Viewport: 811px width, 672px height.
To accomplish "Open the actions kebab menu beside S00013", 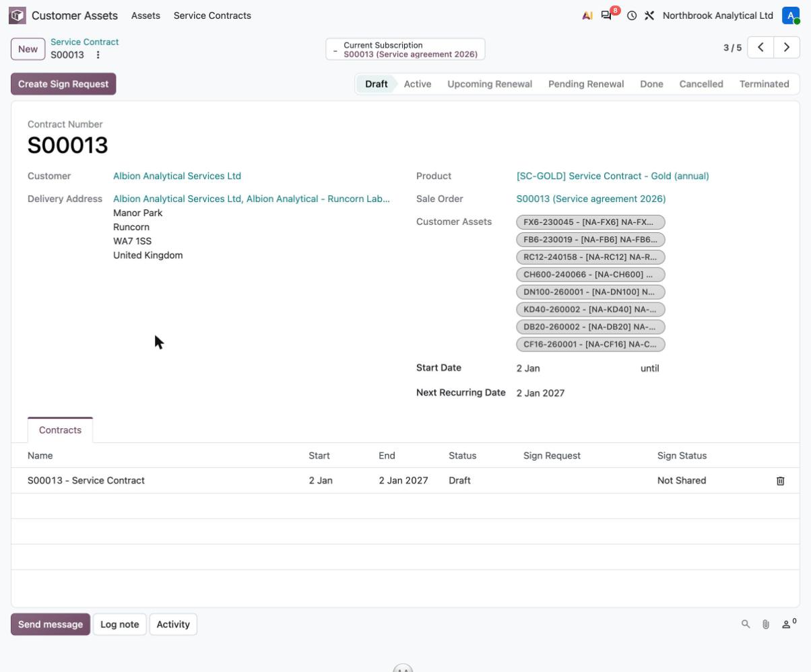I will (98, 55).
